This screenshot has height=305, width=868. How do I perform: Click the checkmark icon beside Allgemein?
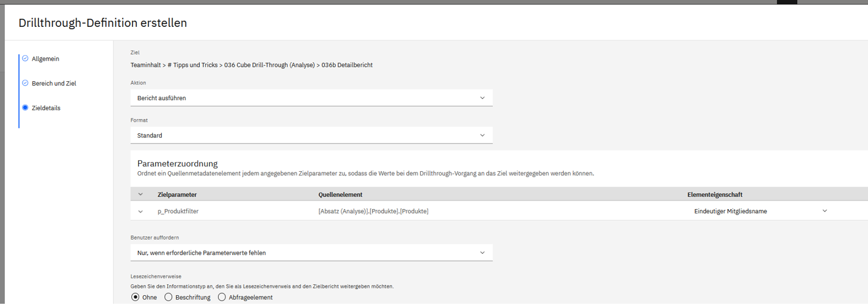click(x=25, y=59)
